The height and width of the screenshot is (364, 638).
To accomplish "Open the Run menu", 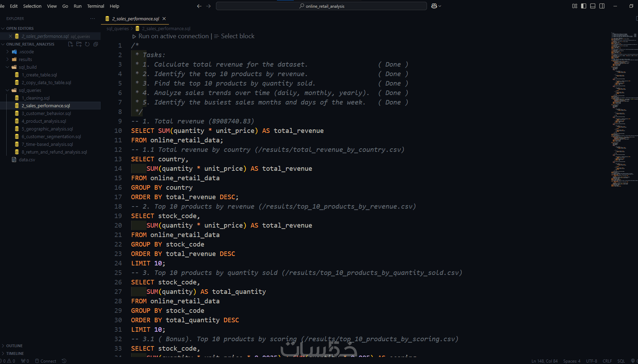I will click(x=78, y=6).
